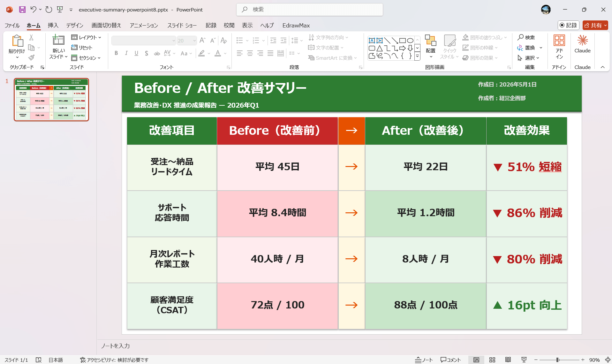Screen dimensions: 612x364
Task: Open the ファイル tab
Action: (x=12, y=25)
